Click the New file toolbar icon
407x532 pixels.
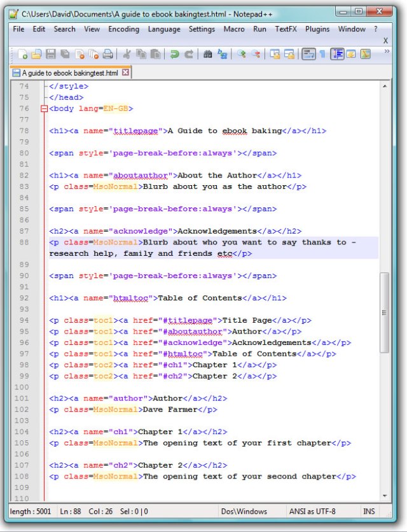click(22, 55)
